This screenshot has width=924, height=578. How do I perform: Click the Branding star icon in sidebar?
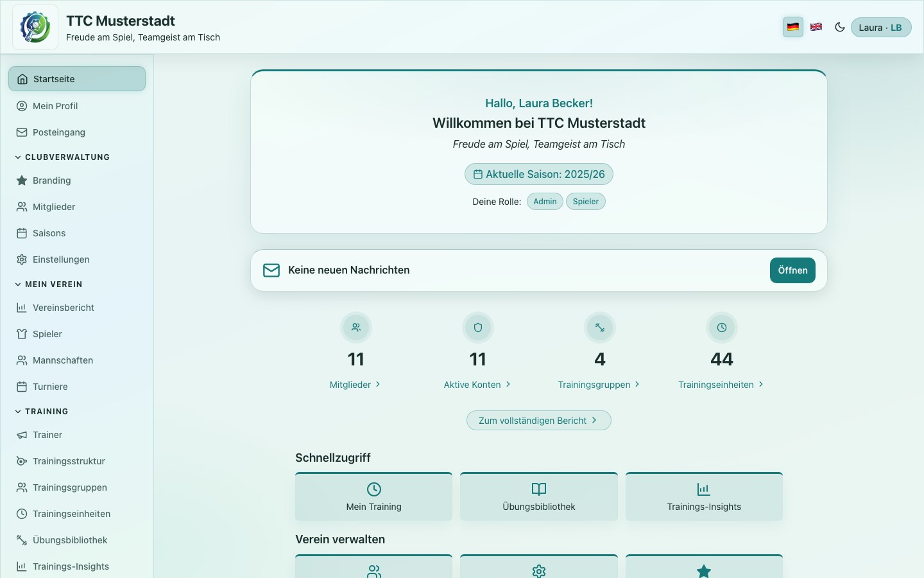[x=22, y=180]
